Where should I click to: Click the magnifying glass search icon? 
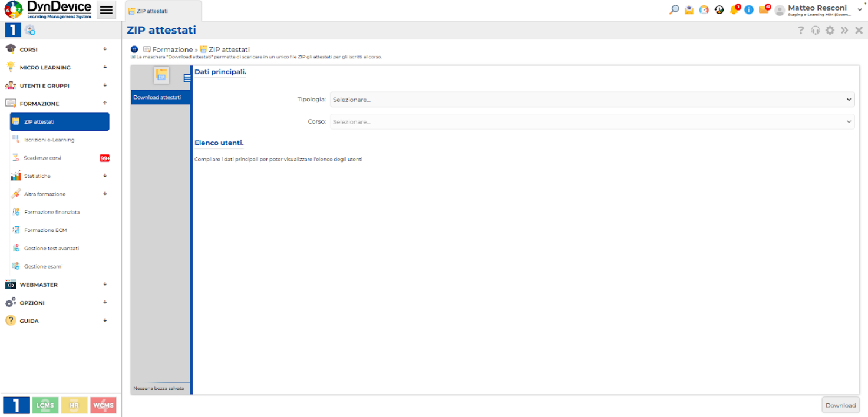pyautogui.click(x=674, y=9)
